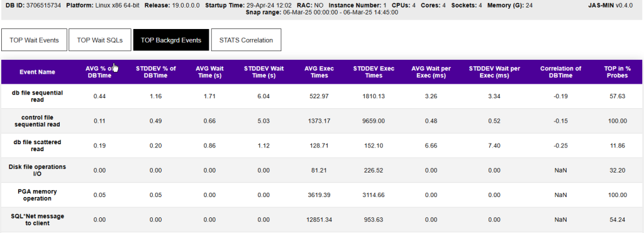Switch to the TOP Wait SQLs tab
This screenshot has height=233, width=644.
tap(100, 40)
